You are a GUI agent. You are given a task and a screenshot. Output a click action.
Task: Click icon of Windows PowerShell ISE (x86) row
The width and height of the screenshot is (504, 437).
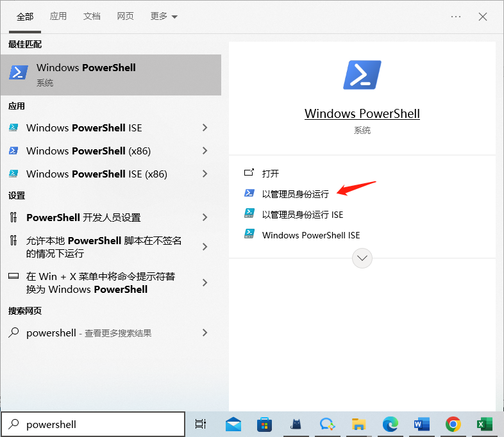pos(13,174)
